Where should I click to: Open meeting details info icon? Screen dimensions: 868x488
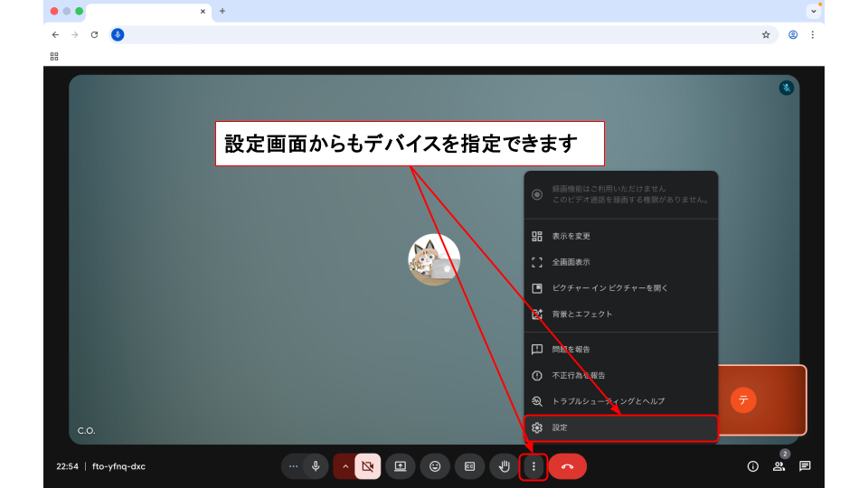[752, 466]
